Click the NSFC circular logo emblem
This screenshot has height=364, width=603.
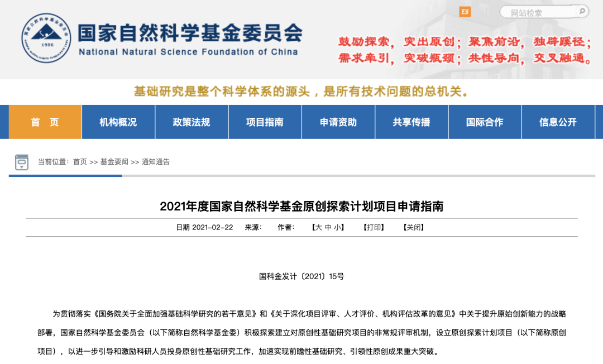click(x=46, y=38)
